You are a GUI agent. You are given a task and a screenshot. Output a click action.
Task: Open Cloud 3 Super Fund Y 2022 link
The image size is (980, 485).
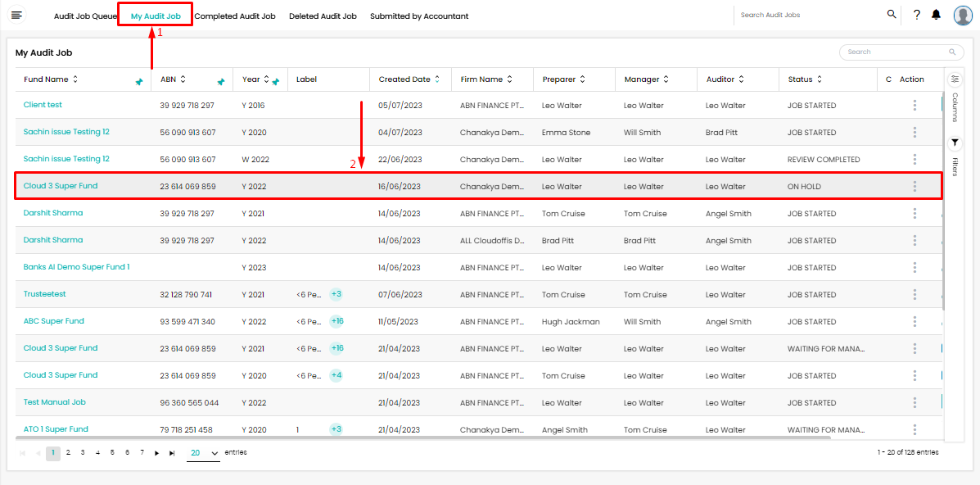[61, 186]
